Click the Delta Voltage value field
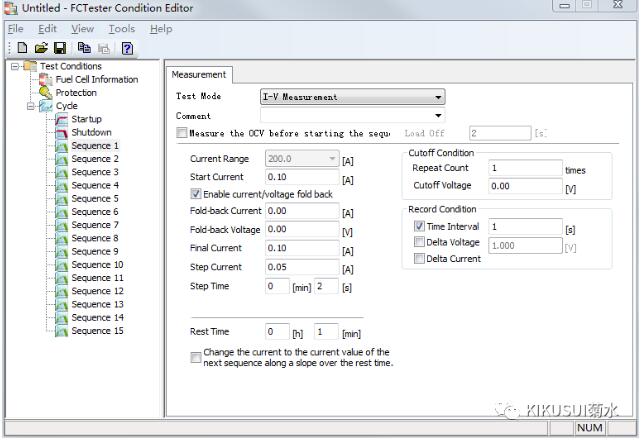This screenshot has width=642, height=441. pyautogui.click(x=525, y=245)
